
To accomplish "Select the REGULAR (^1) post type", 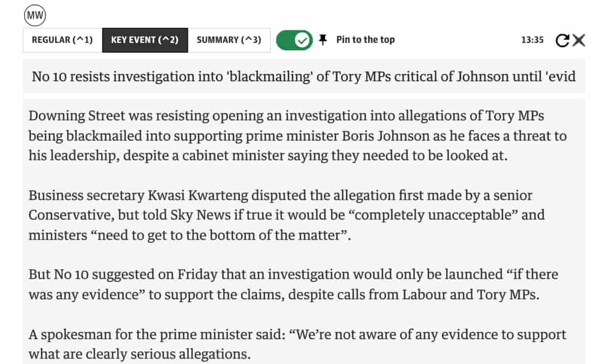I will (62, 40).
